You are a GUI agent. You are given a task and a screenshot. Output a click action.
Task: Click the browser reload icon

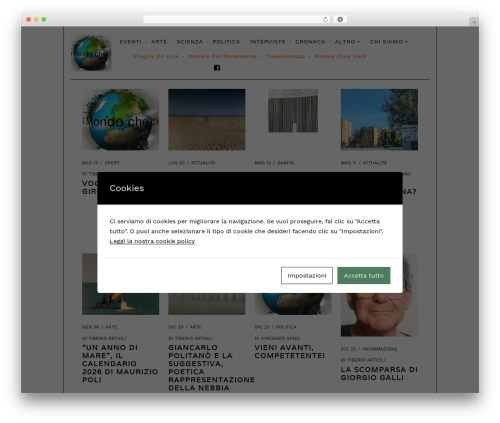pyautogui.click(x=325, y=20)
